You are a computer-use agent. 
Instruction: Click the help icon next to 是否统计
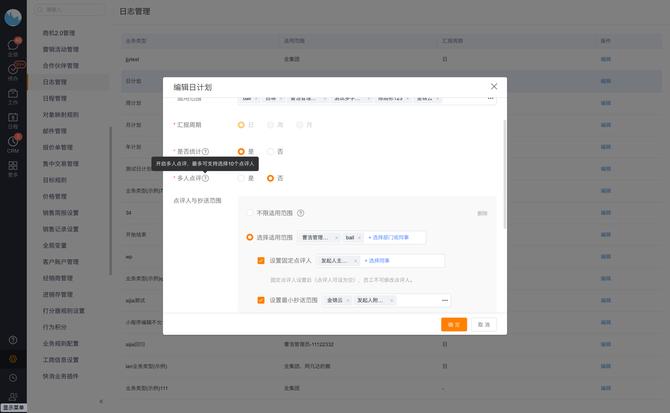tap(206, 151)
